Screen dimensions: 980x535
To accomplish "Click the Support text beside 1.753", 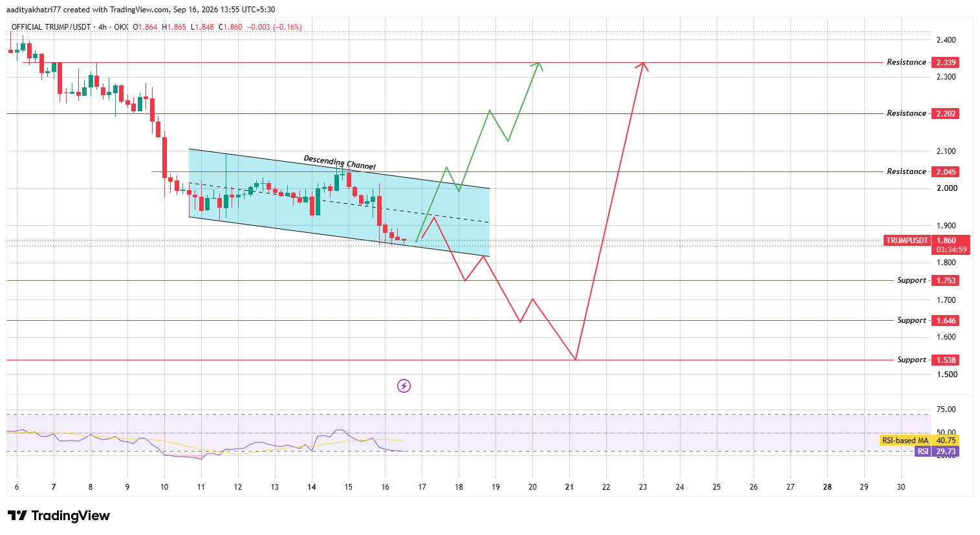I will click(x=911, y=280).
